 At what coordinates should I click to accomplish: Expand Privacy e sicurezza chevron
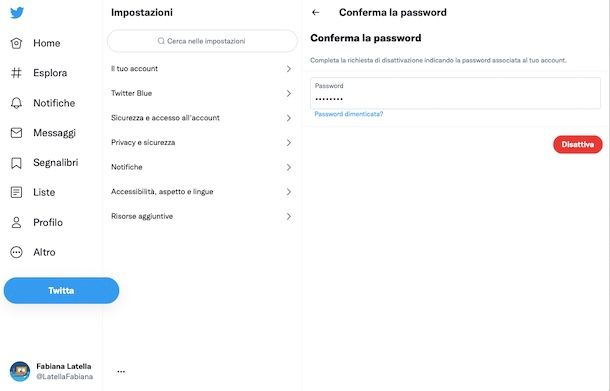pyautogui.click(x=289, y=143)
